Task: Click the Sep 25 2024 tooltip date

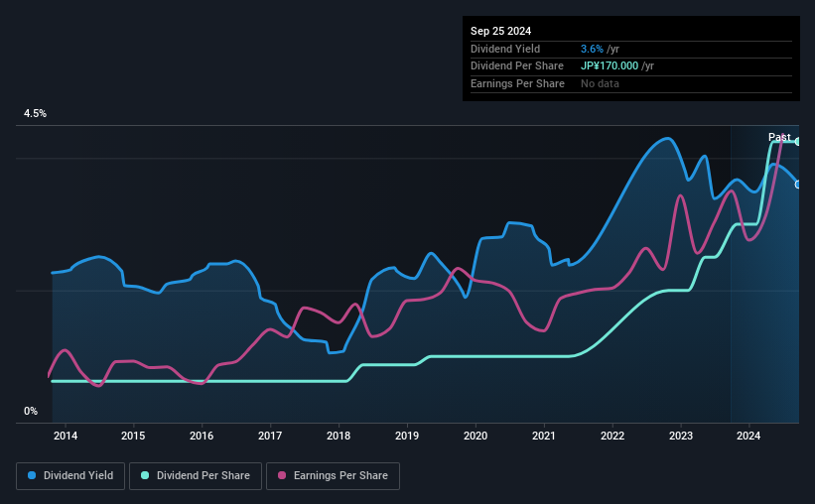Action: 500,31
